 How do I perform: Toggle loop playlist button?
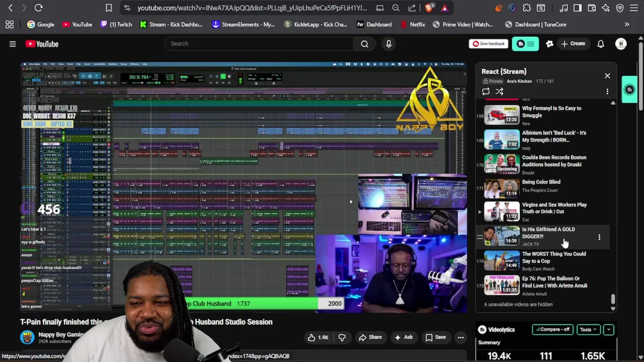[x=486, y=92]
